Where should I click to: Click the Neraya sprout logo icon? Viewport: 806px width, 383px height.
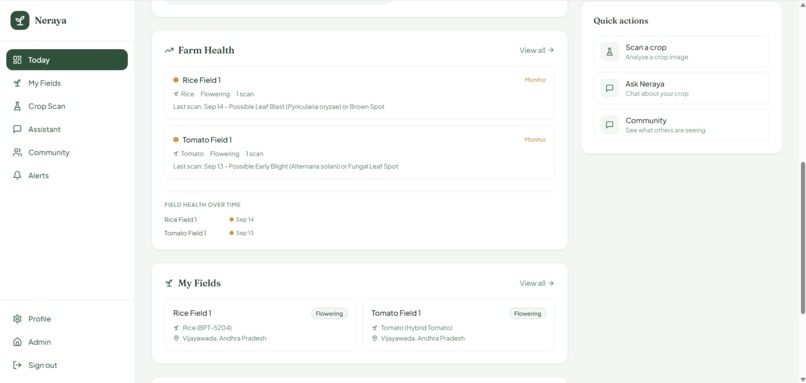click(20, 21)
